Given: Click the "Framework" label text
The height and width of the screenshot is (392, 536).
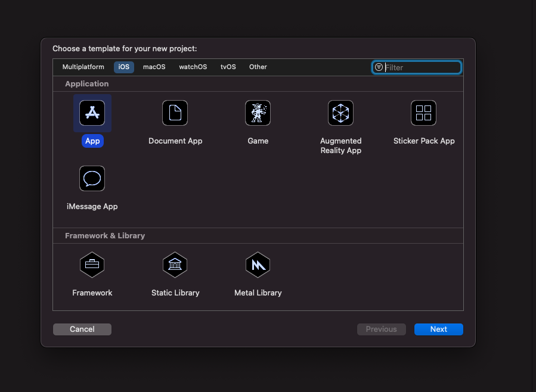Looking at the screenshot, I should coord(92,293).
